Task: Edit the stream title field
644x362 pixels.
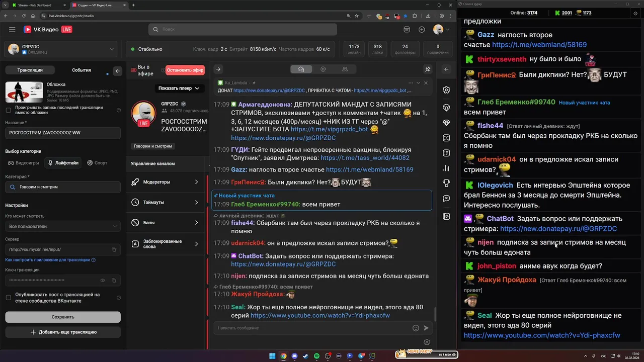Action: pos(63,133)
